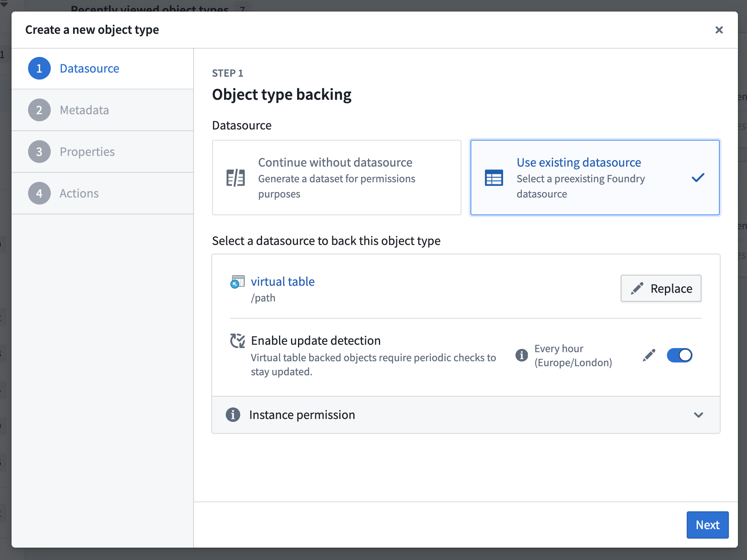Select the Use existing datasource option
747x560 pixels.
pyautogui.click(x=594, y=177)
